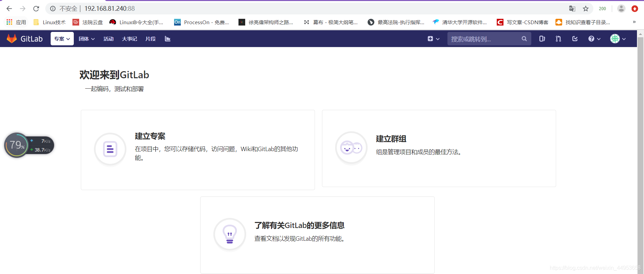Bookmark this page with star icon
Image resolution: width=644 pixels, height=274 pixels.
click(586, 9)
